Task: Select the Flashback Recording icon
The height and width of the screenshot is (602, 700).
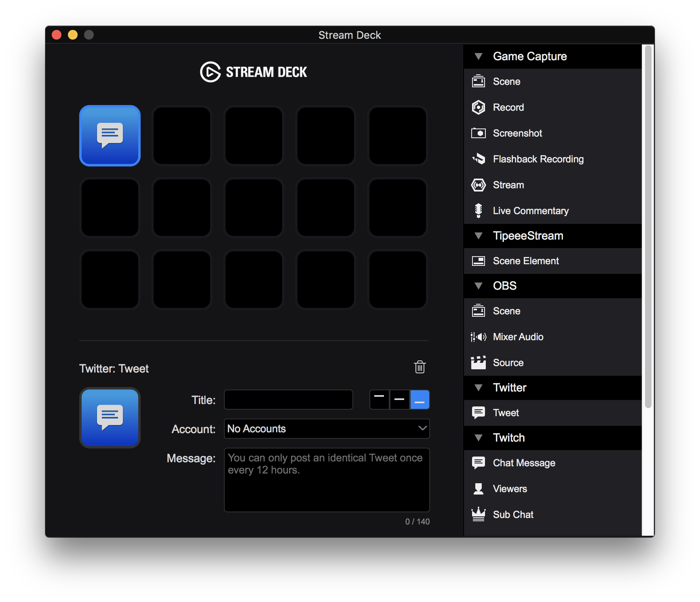Action: pos(479,159)
